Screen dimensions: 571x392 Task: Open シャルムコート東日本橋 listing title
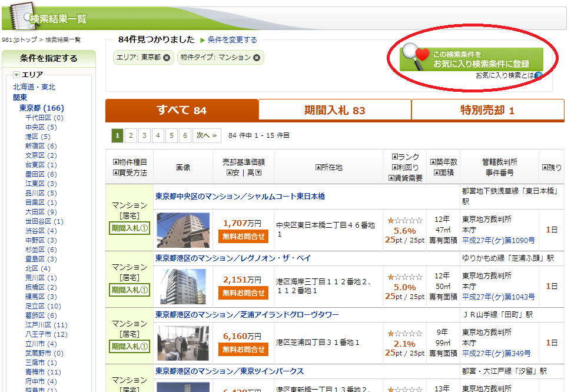coord(240,196)
